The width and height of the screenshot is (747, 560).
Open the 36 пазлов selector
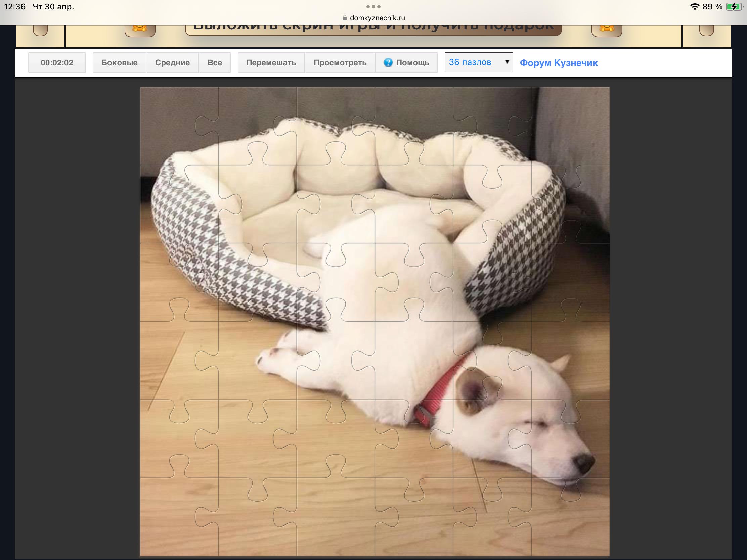point(473,62)
